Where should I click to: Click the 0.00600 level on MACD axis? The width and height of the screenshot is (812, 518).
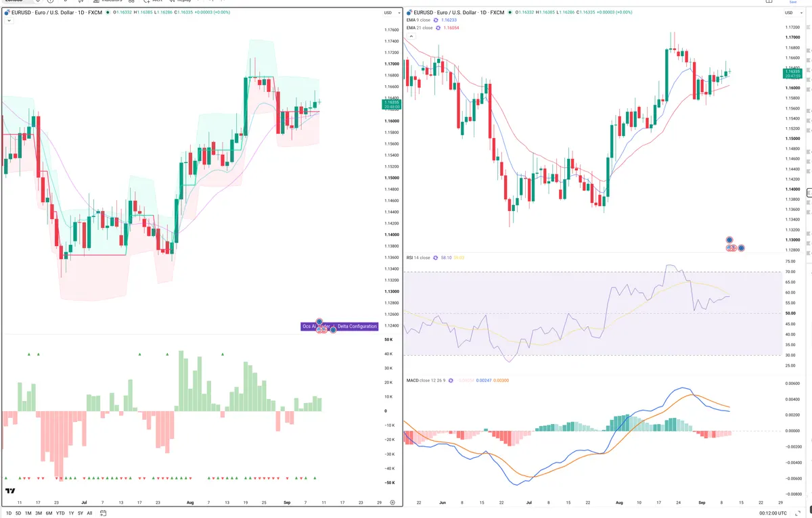pyautogui.click(x=792, y=383)
